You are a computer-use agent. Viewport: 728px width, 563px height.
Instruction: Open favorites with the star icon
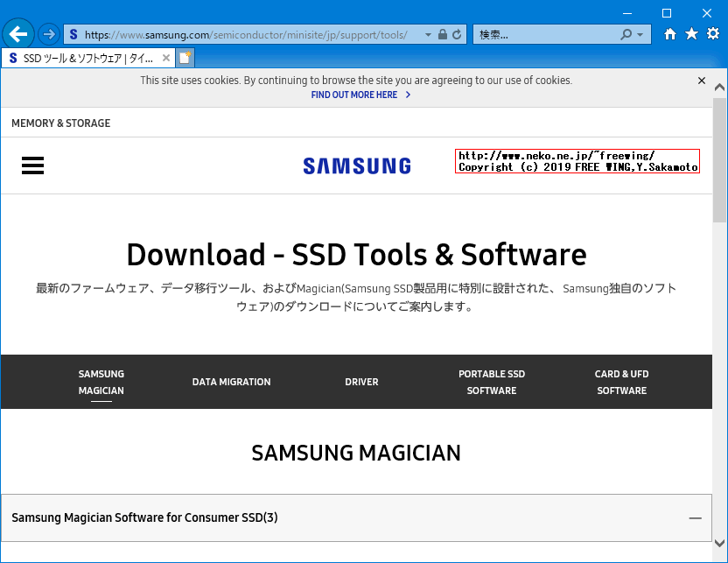pyautogui.click(x=690, y=33)
